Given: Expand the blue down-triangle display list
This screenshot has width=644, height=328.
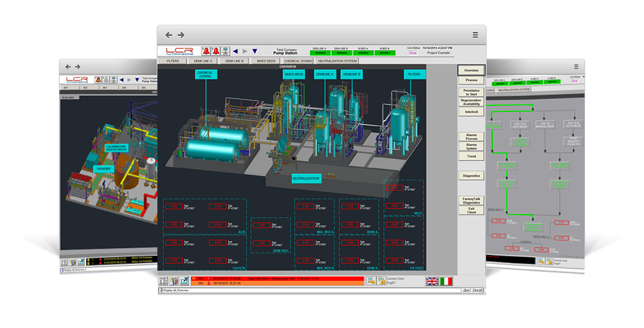Looking at the screenshot, I should click(255, 51).
